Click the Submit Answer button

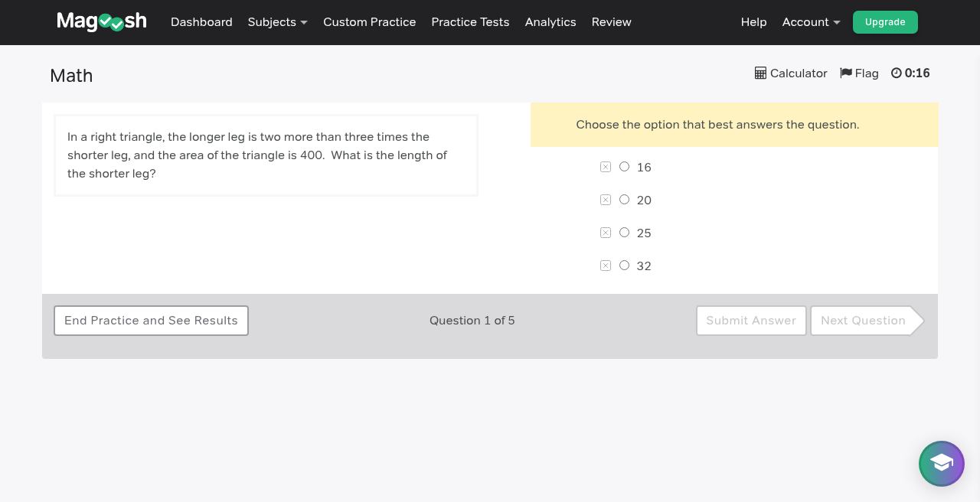[x=751, y=321]
